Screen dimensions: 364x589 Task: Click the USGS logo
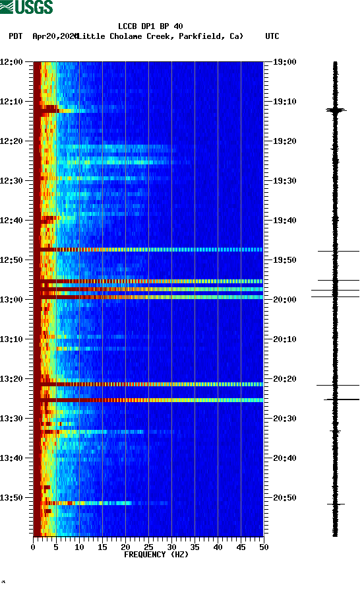tap(26, 7)
